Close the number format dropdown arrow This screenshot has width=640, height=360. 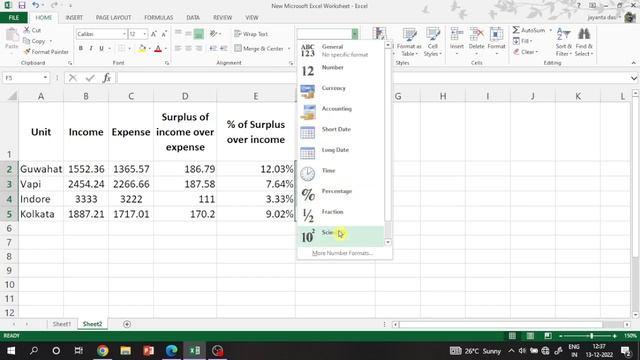355,34
